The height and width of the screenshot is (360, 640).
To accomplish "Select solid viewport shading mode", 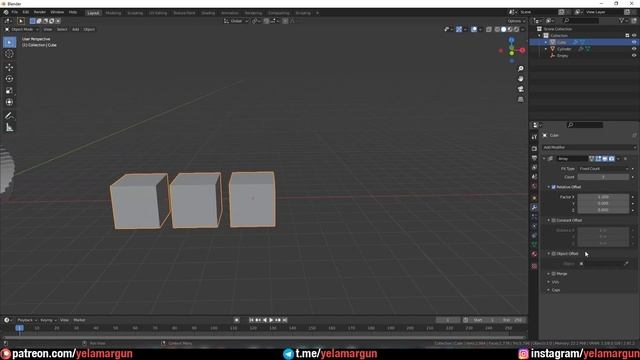I will pyautogui.click(x=503, y=29).
